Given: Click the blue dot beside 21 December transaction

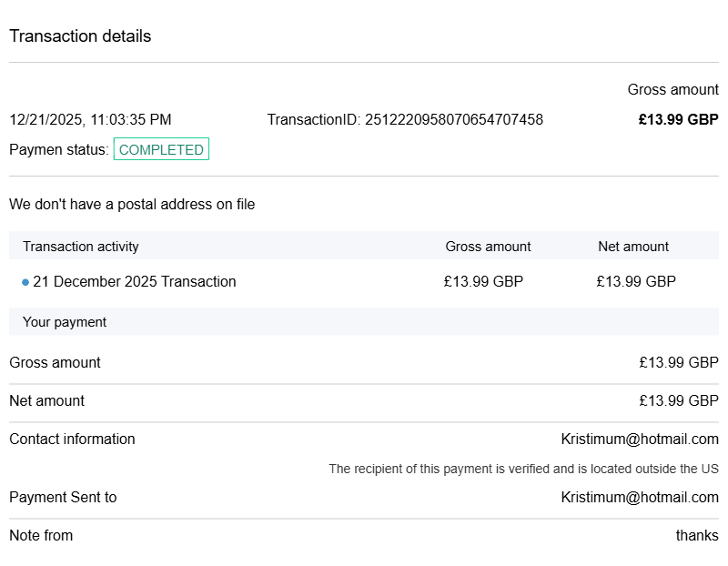Looking at the screenshot, I should point(25,282).
